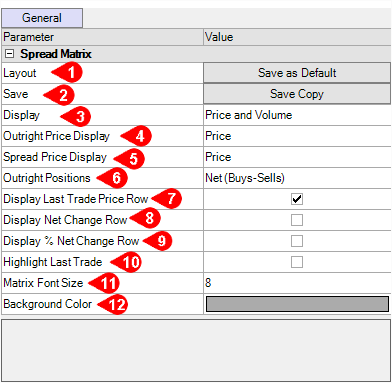The height and width of the screenshot is (383, 392).
Task: Open the Outright Price Display value dropdown
Action: tap(297, 136)
